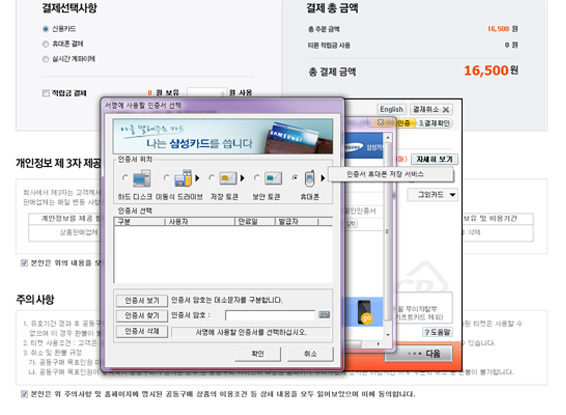Sort certificates by 사용자 column header

coord(200,222)
